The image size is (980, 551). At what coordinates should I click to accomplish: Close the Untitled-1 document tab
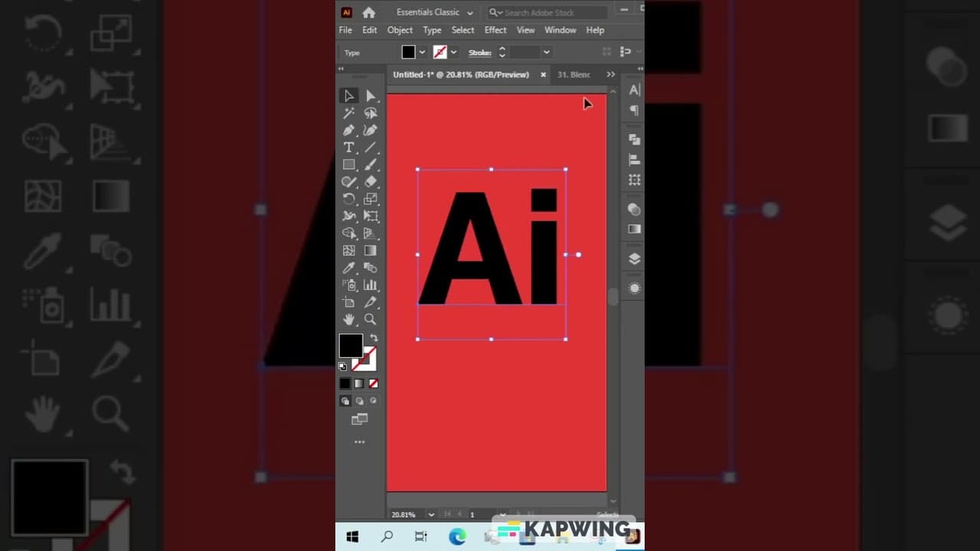pyautogui.click(x=544, y=74)
